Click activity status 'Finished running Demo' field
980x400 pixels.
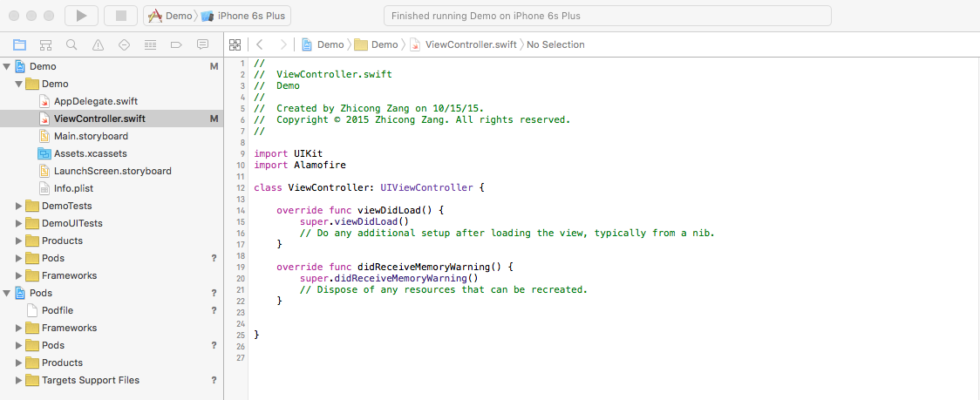point(607,16)
